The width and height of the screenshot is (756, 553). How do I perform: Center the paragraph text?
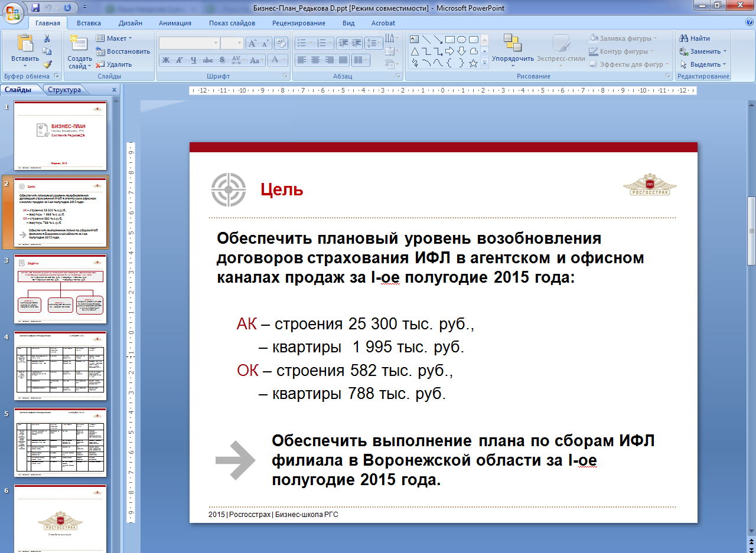[315, 60]
